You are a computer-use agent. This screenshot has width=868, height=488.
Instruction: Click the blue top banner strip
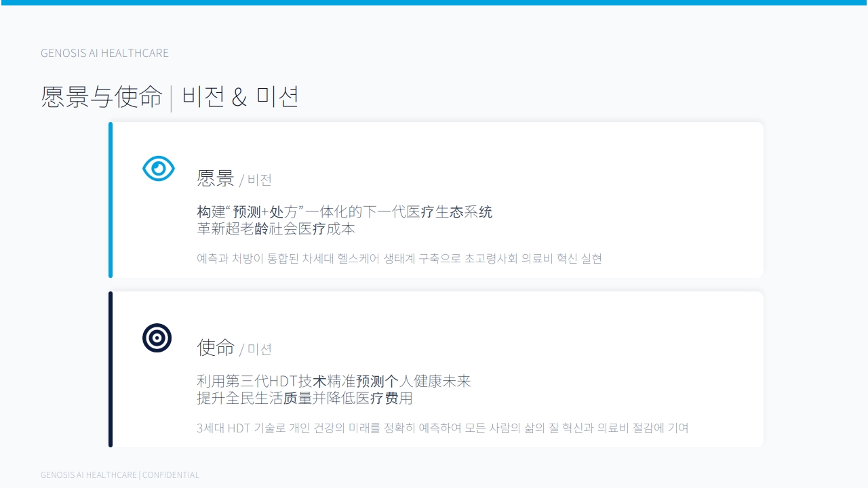tap(434, 3)
